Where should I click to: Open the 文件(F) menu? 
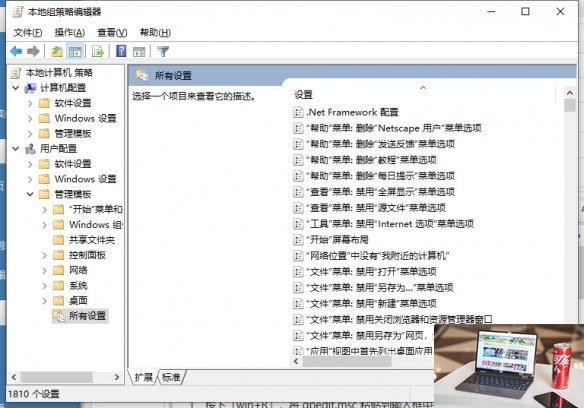pyautogui.click(x=28, y=33)
